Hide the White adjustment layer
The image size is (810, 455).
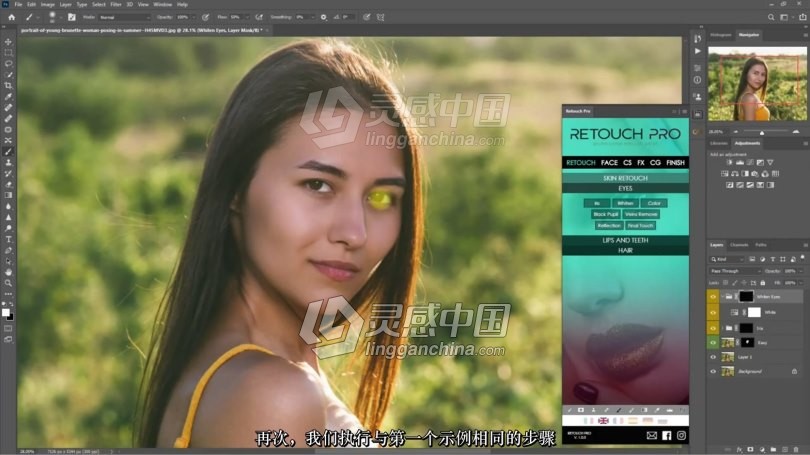pyautogui.click(x=713, y=312)
